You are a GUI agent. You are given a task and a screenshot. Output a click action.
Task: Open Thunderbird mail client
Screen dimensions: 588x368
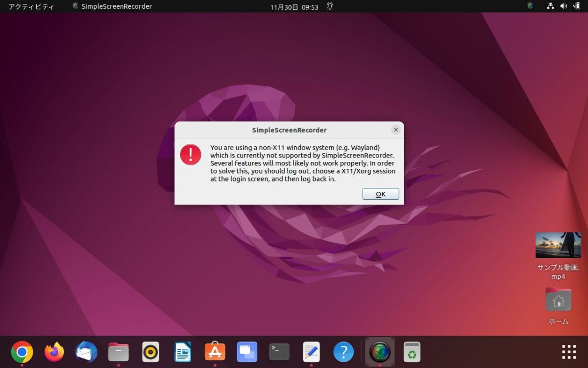coord(86,351)
